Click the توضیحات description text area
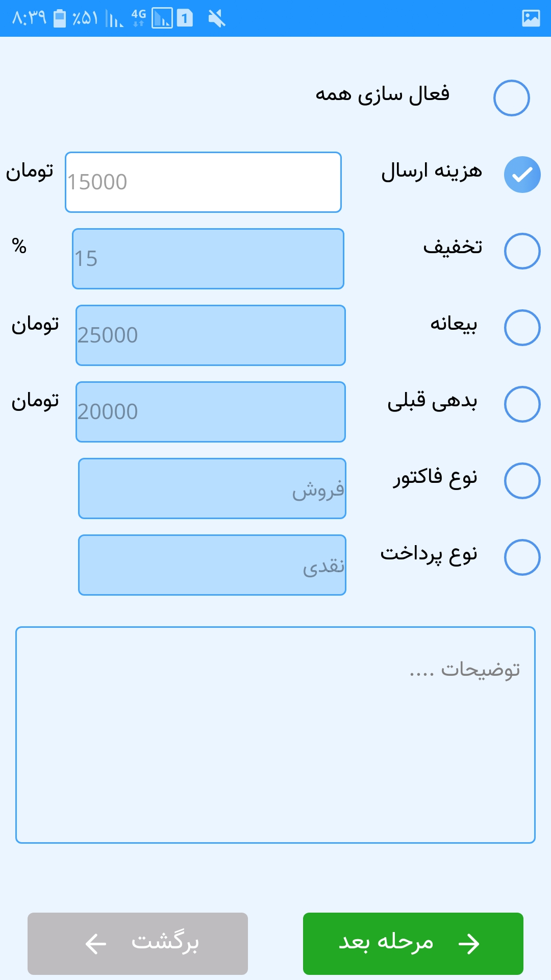 (x=275, y=735)
